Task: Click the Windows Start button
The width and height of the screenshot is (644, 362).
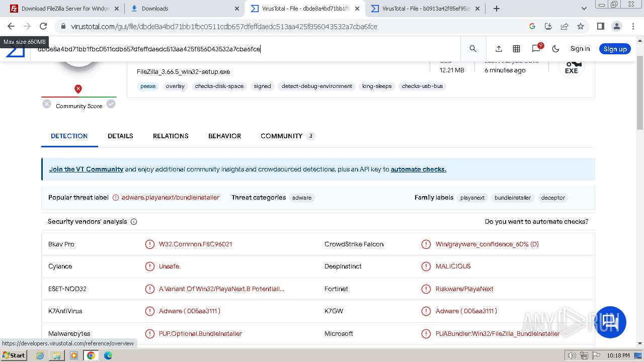Action: pos(14,355)
